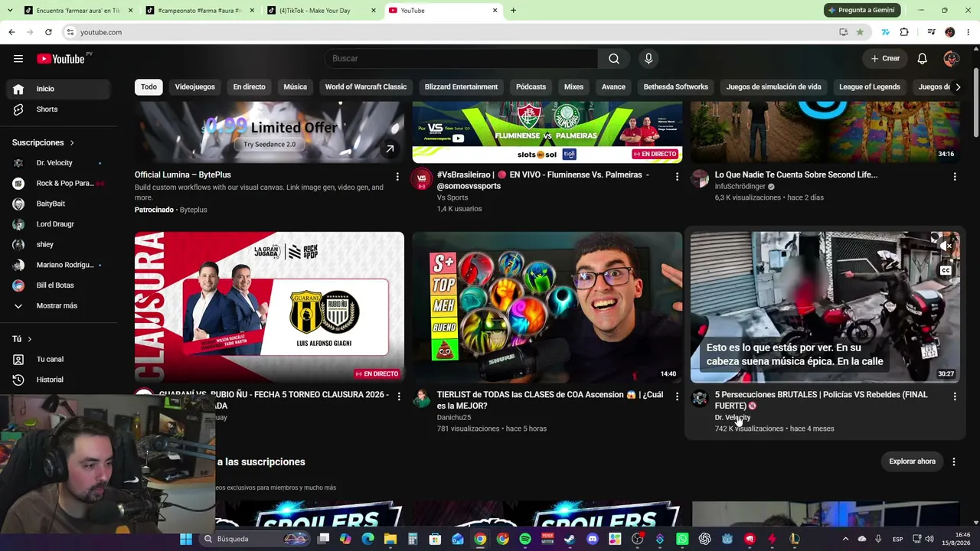Play the TIERLIST COA Ascension thumbnail

[547, 307]
